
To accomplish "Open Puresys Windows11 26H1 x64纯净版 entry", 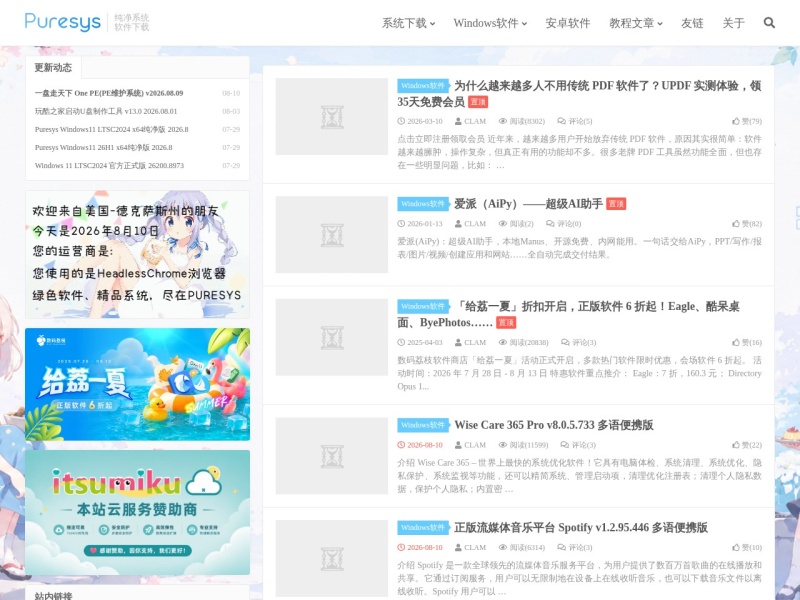I will [103, 147].
